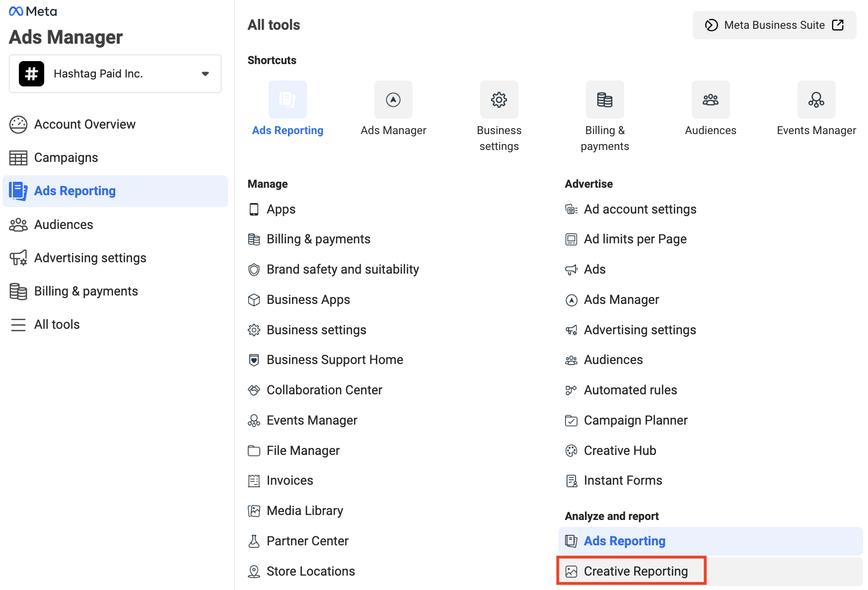This screenshot has width=868, height=590.
Task: Click the Ad limits per Page icon
Action: [571, 239]
